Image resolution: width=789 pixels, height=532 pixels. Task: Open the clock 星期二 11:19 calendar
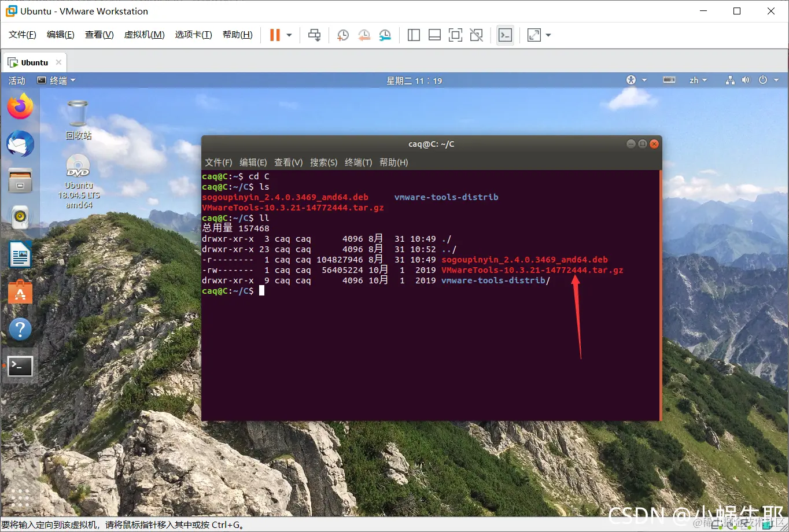[414, 80]
